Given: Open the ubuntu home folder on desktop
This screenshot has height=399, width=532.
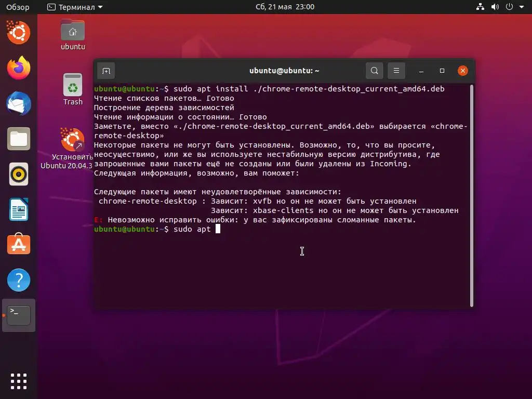Looking at the screenshot, I should [x=73, y=35].
